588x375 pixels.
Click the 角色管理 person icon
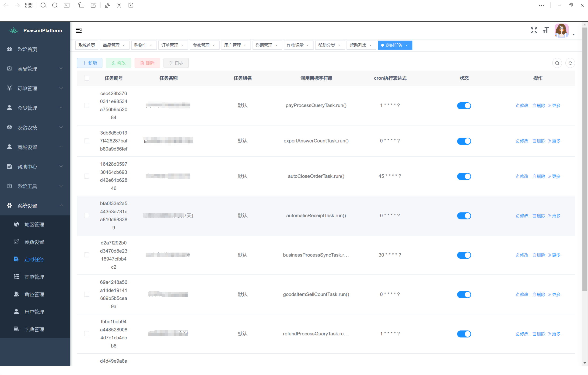16,294
